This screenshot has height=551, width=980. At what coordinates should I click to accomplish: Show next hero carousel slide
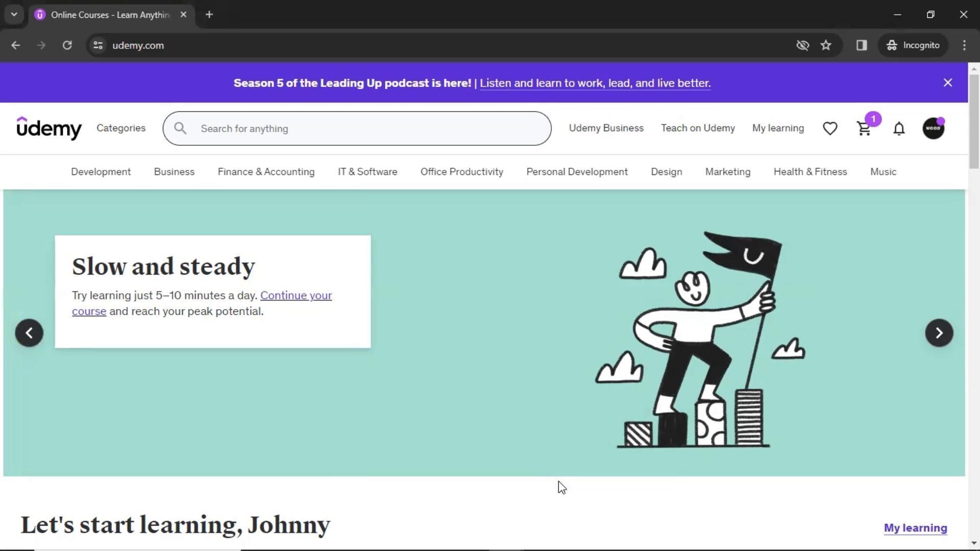point(939,333)
